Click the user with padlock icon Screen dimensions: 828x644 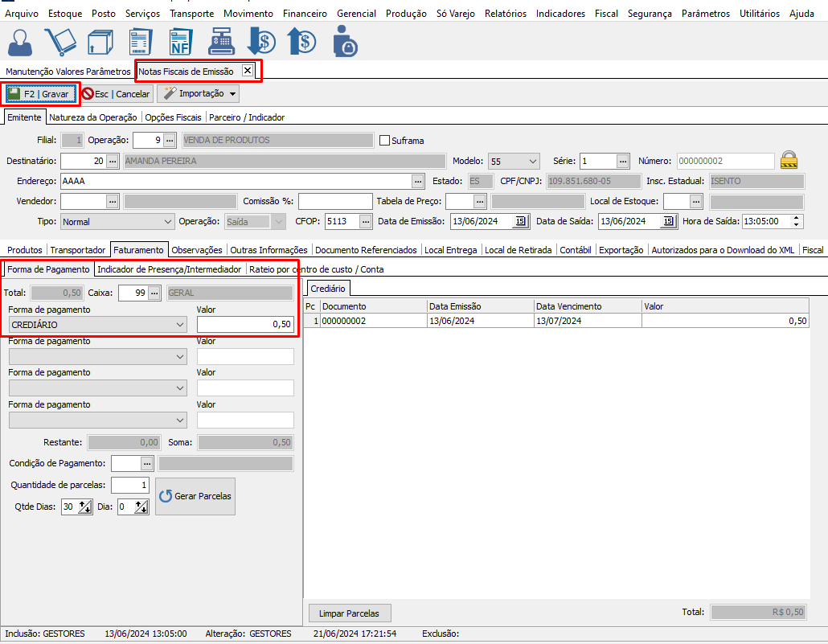pyautogui.click(x=344, y=41)
